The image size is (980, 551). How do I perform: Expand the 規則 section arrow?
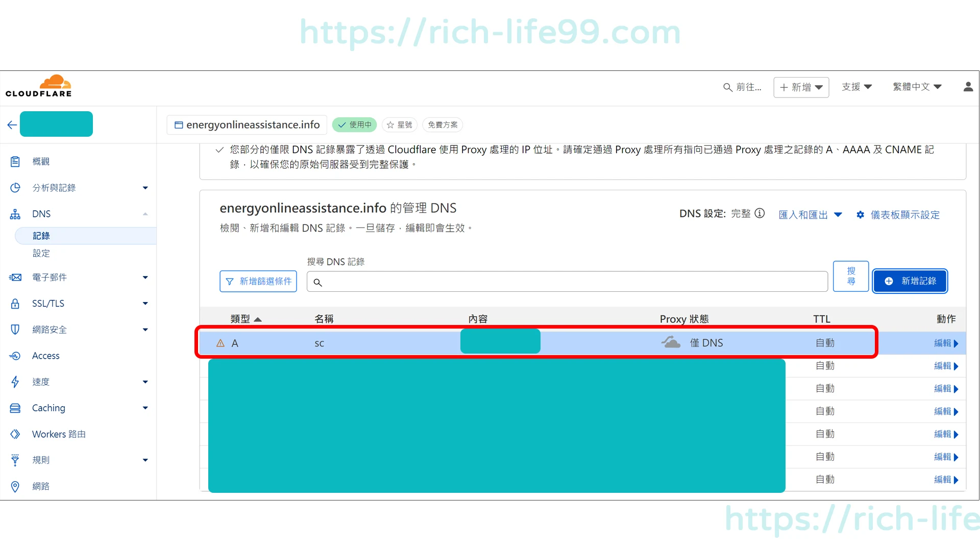pos(145,460)
